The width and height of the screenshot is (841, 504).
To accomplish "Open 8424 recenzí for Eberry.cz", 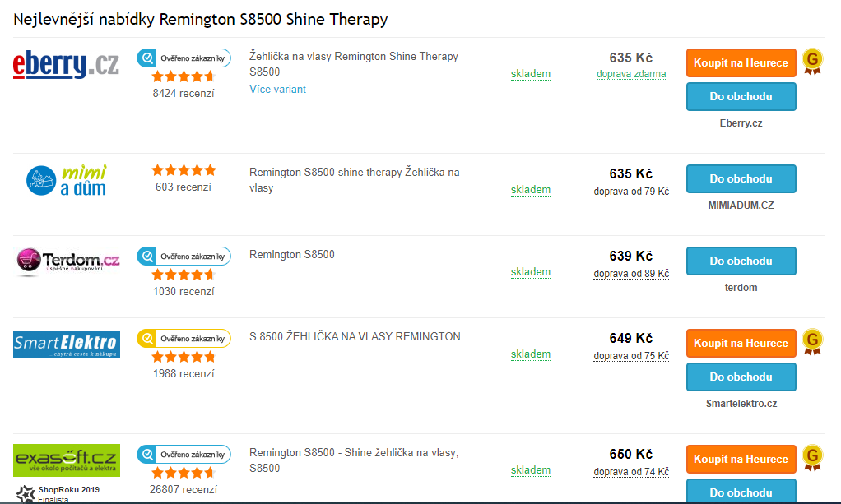I will pyautogui.click(x=184, y=93).
